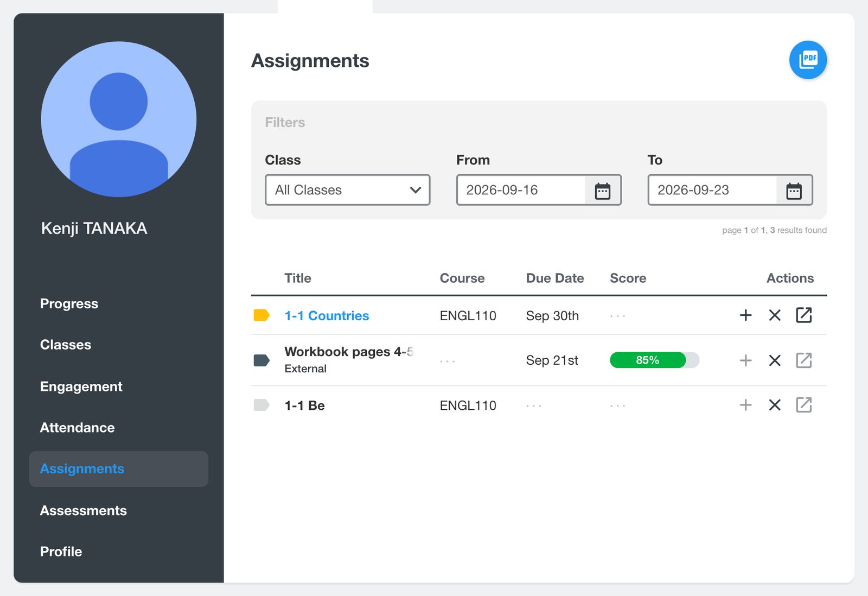Click the plus icon for 1-1 Be
Image resolution: width=868 pixels, height=596 pixels.
click(746, 405)
